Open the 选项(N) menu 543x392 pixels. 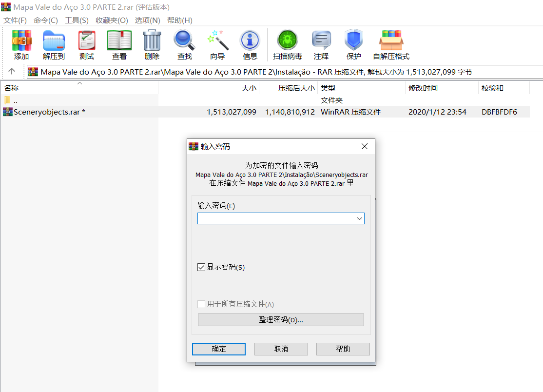click(148, 20)
